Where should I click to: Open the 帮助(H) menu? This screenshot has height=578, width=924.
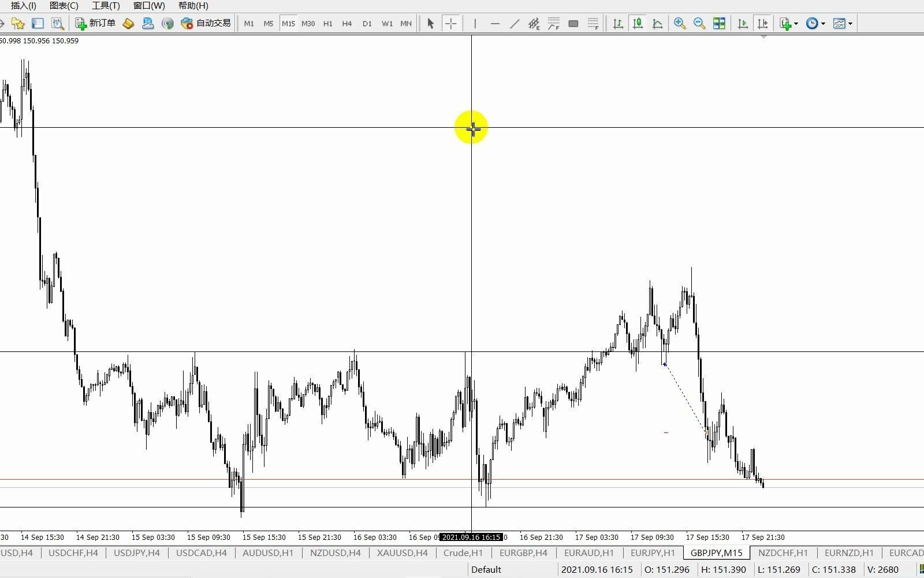pyautogui.click(x=193, y=6)
